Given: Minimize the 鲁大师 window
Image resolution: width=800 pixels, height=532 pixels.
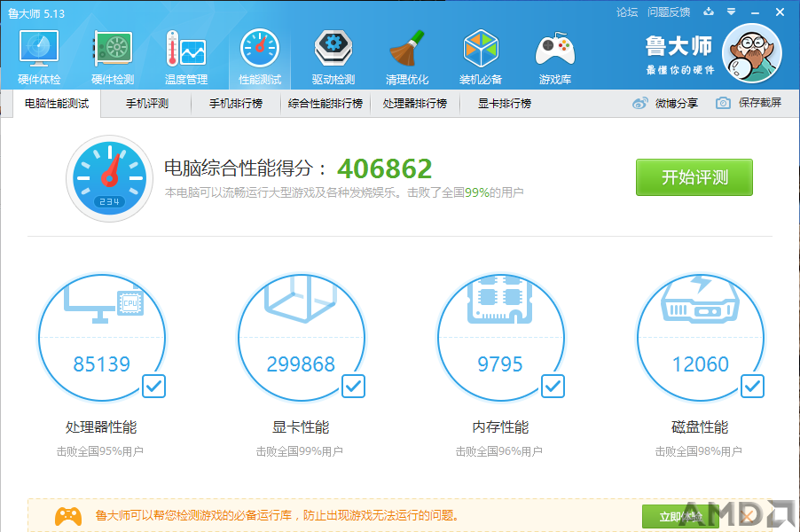Looking at the screenshot, I should [x=755, y=12].
